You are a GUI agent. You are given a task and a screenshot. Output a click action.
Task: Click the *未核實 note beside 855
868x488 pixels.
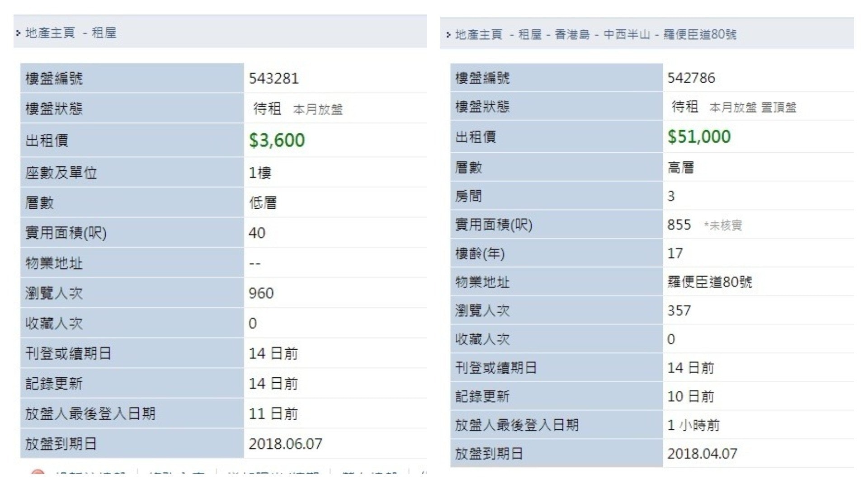(x=723, y=225)
